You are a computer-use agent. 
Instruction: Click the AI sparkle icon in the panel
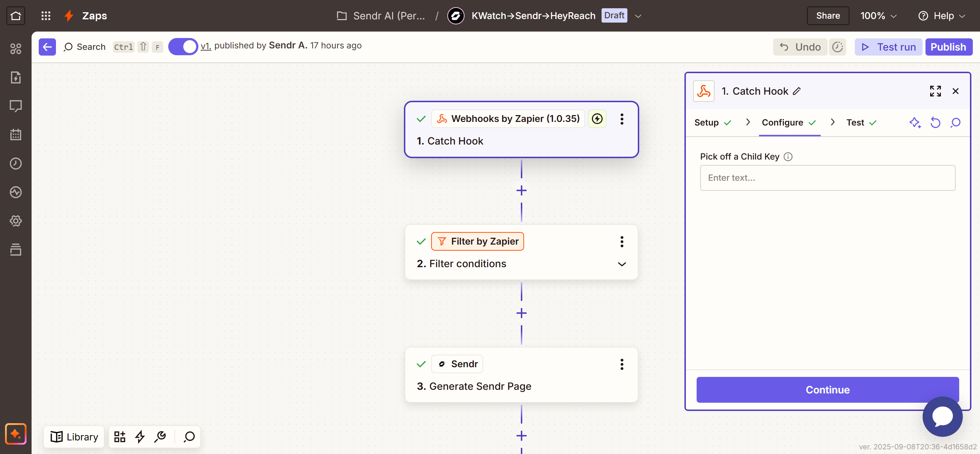click(x=915, y=122)
